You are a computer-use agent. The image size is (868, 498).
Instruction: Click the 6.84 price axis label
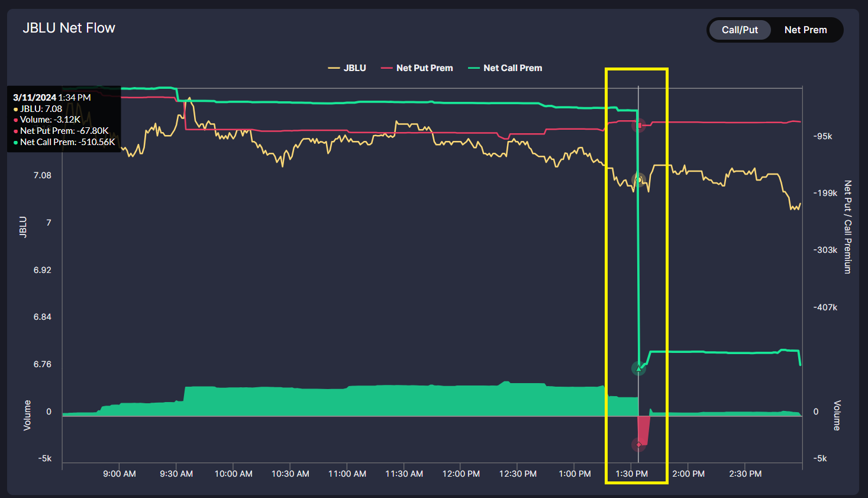[x=42, y=317]
